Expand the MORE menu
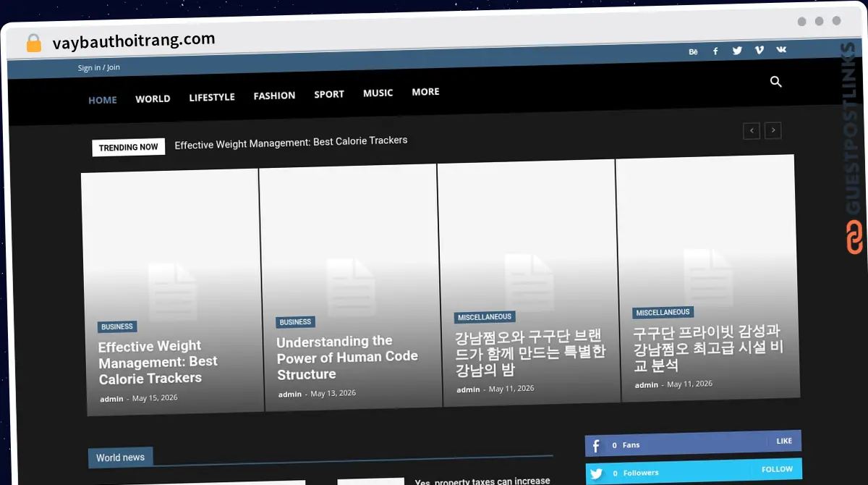The height and width of the screenshot is (485, 868). click(x=425, y=92)
